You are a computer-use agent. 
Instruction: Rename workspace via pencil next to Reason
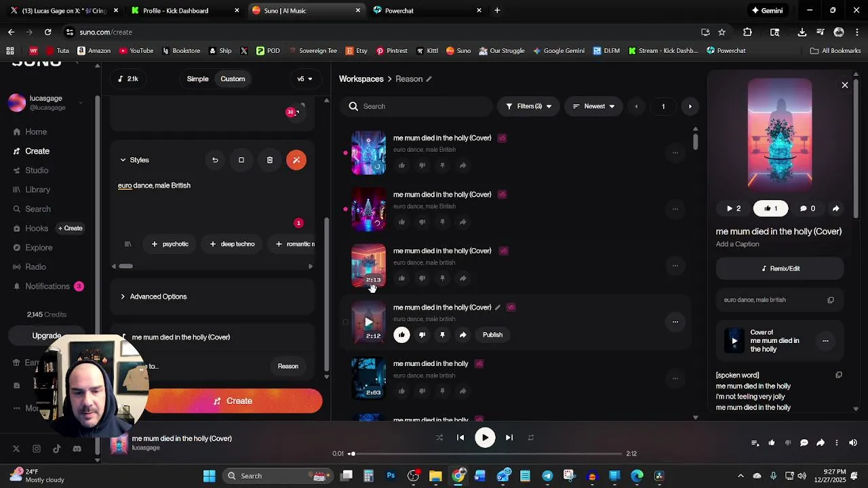tap(429, 79)
